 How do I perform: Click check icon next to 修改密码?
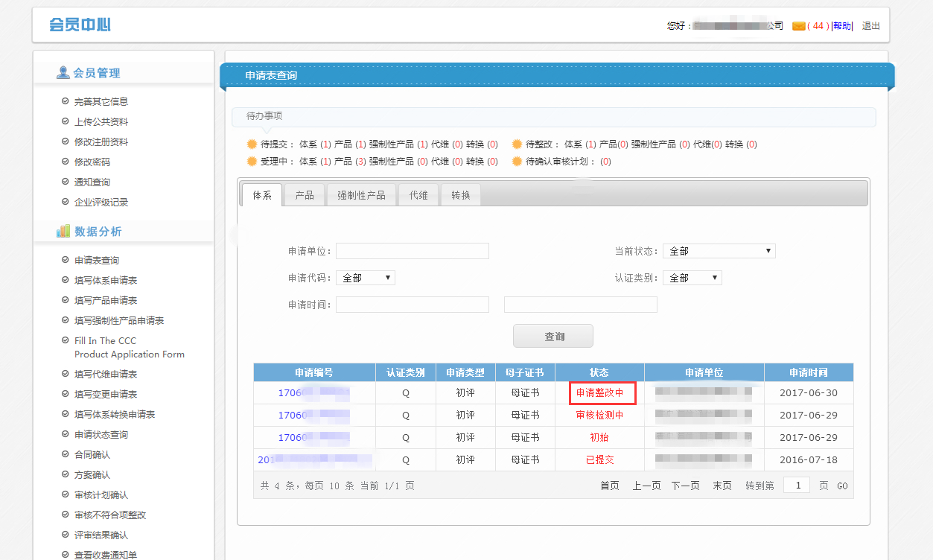pyautogui.click(x=65, y=162)
